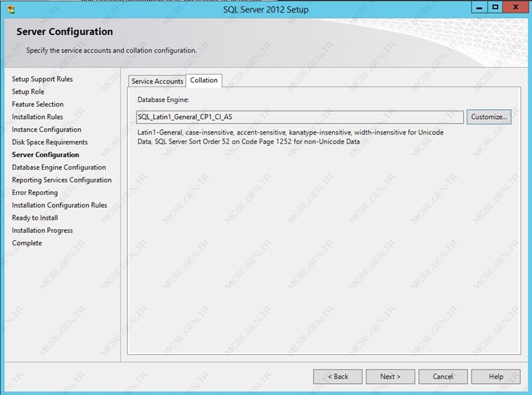
Task: Click the SQL Server Setup title bar icon
Action: [11, 9]
